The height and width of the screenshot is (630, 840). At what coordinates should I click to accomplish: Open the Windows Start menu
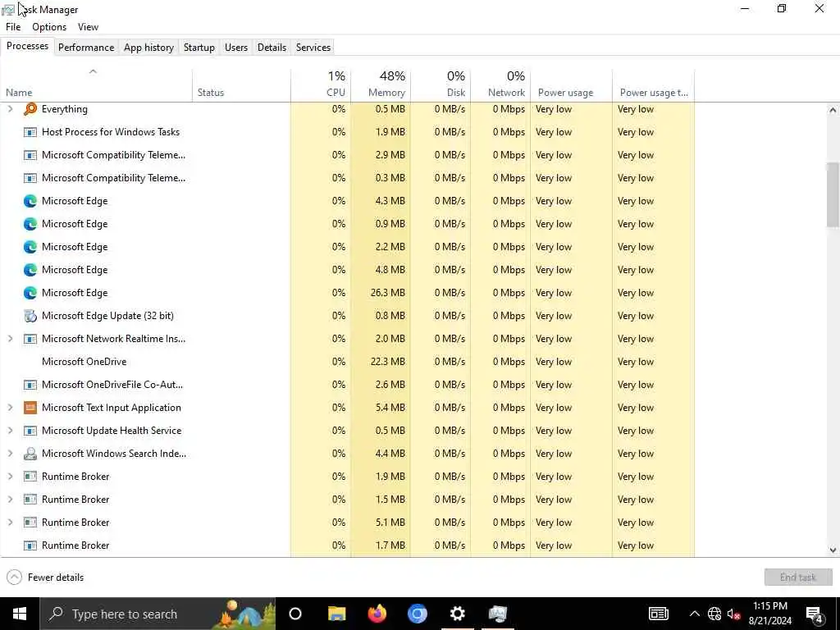pyautogui.click(x=20, y=614)
